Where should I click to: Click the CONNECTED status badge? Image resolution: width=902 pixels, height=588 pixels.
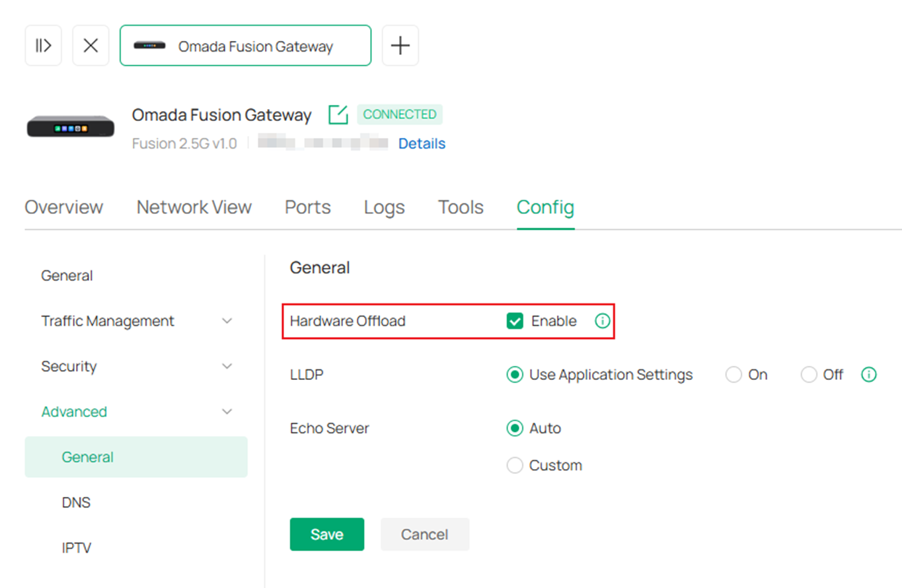click(400, 114)
